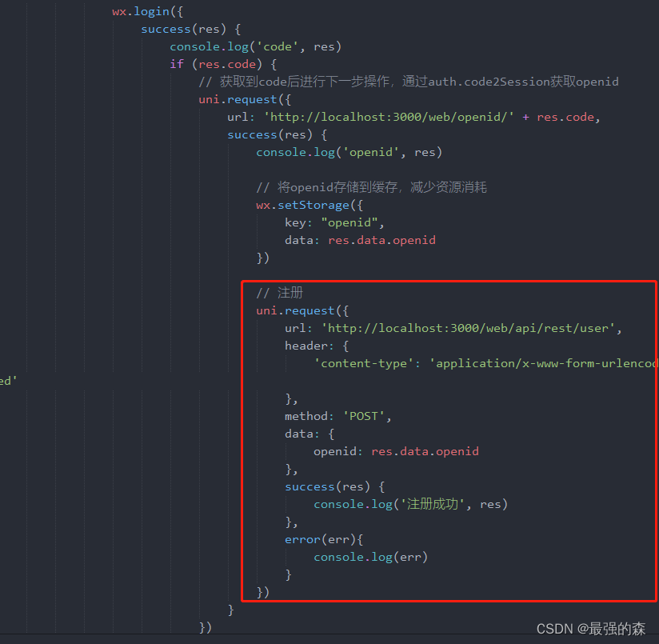Screen dimensions: 659x644
Task: Click the console.log(err) line
Action: [x=371, y=557]
